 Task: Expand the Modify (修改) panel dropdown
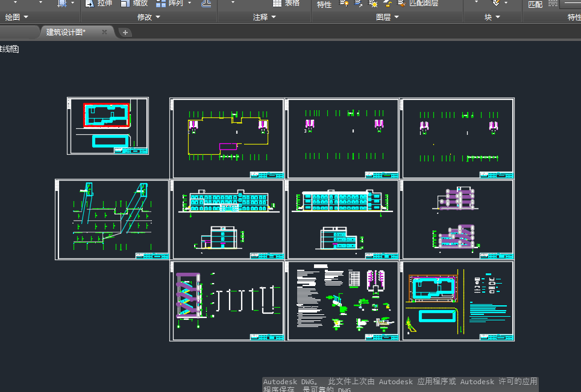point(149,17)
